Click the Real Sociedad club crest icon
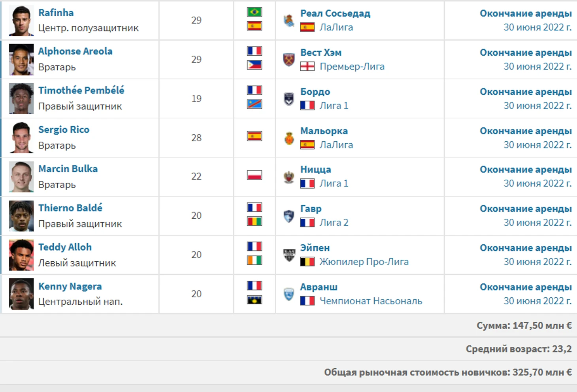The height and width of the screenshot is (392, 577). pyautogui.click(x=289, y=20)
